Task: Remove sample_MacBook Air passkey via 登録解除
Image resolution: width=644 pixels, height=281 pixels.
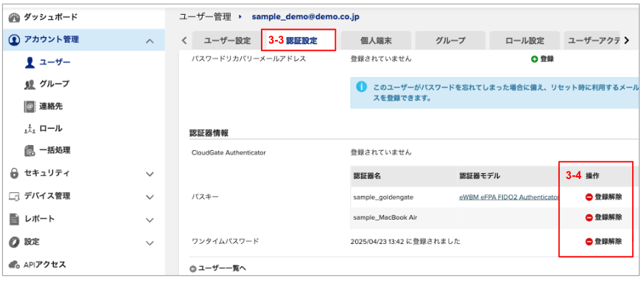Action: tap(603, 217)
